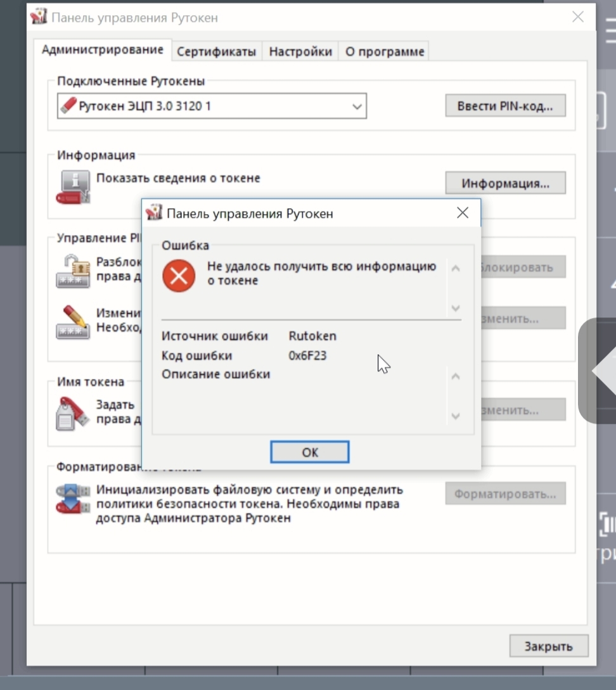This screenshot has height=690, width=616.
Task: Click the Показать сведения о токене text
Action: 178,178
